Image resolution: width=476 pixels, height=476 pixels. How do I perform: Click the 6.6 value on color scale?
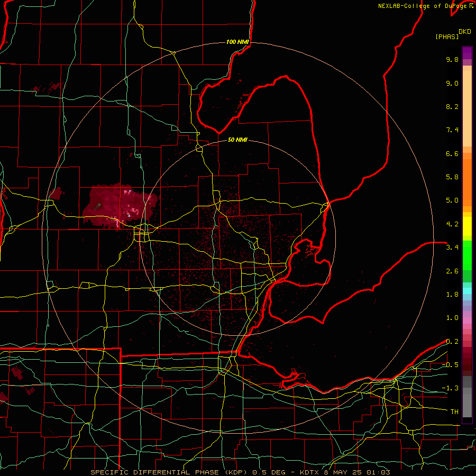452,153
